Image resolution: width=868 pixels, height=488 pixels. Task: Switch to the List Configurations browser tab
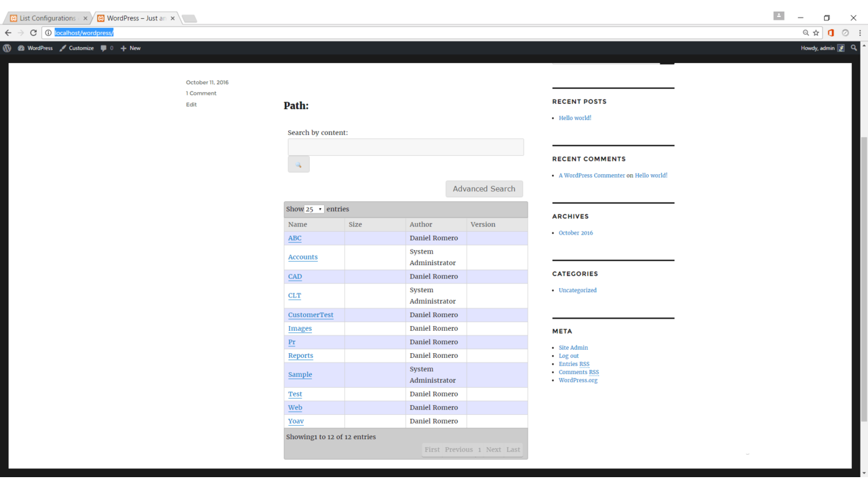click(47, 18)
